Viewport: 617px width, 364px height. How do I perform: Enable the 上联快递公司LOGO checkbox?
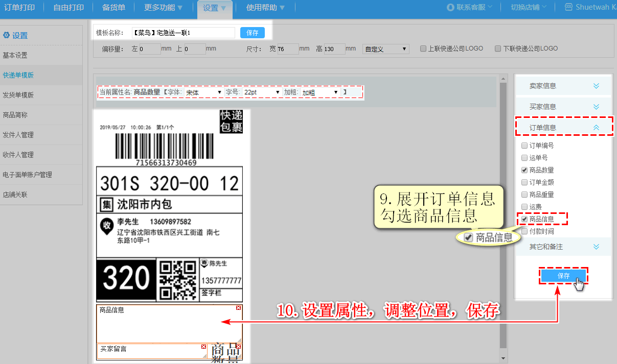click(x=423, y=49)
